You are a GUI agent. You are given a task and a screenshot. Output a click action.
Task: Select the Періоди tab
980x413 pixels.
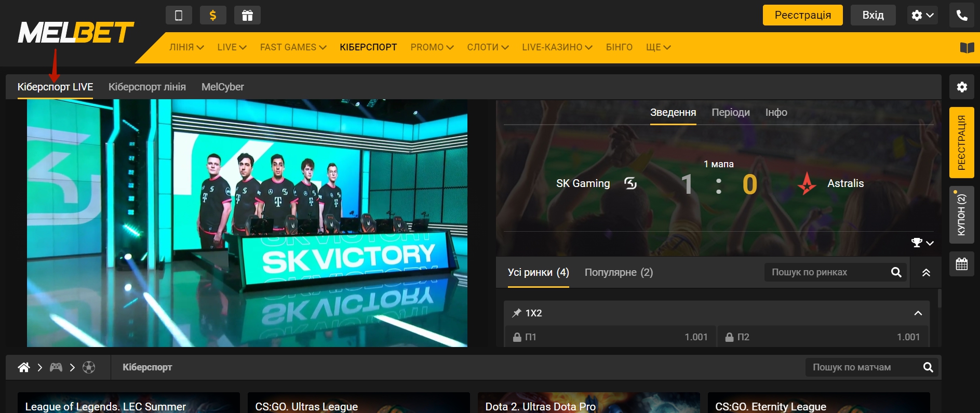click(730, 112)
